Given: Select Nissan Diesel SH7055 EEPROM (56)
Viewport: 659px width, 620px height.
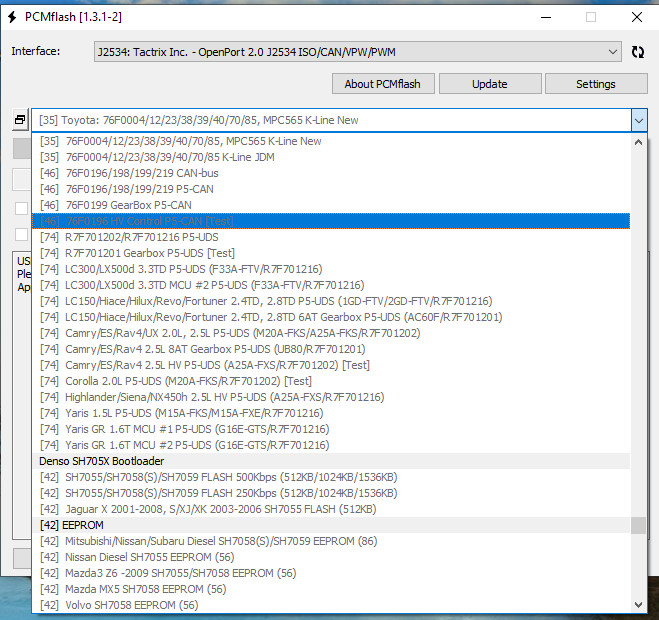Looking at the screenshot, I should [331, 557].
